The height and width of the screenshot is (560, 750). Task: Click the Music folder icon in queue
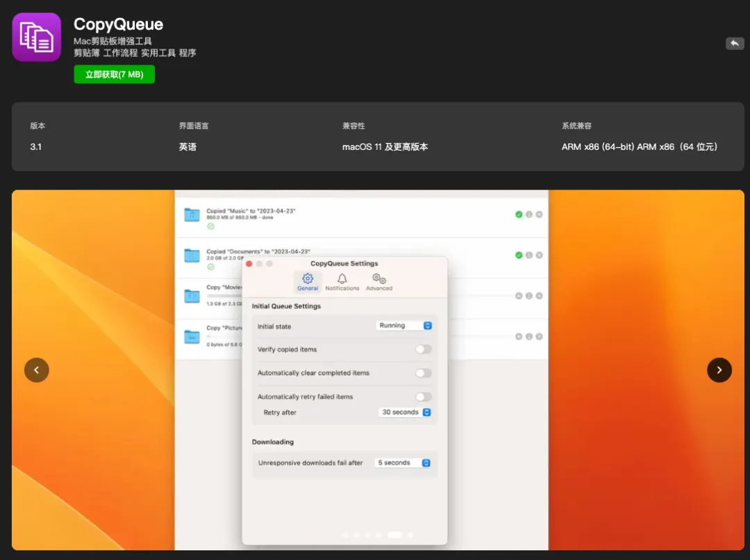tap(192, 214)
